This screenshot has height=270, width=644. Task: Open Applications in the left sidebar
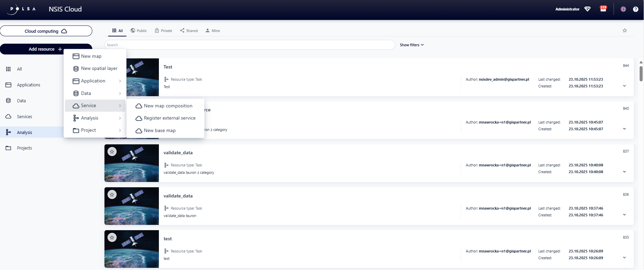point(28,85)
